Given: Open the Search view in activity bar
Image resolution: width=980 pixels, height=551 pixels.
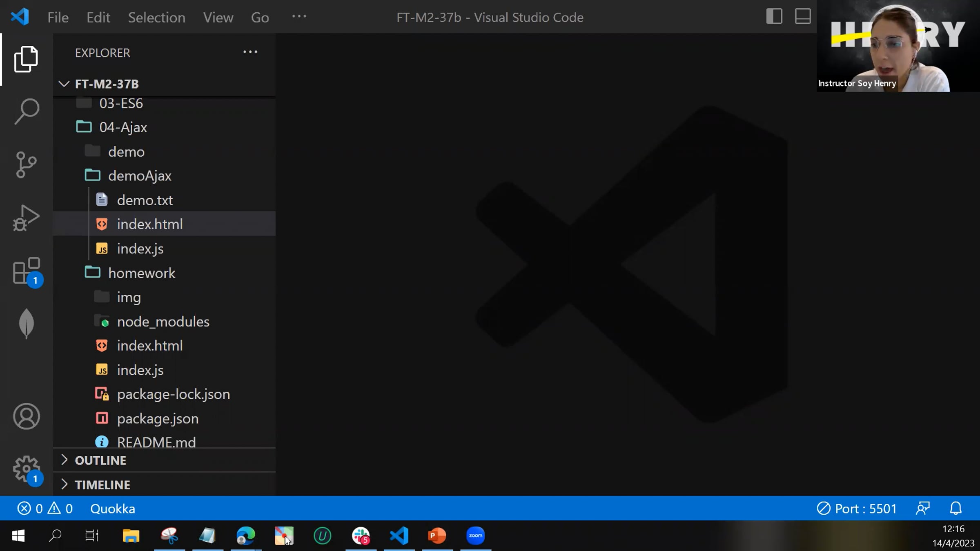Looking at the screenshot, I should (27, 111).
